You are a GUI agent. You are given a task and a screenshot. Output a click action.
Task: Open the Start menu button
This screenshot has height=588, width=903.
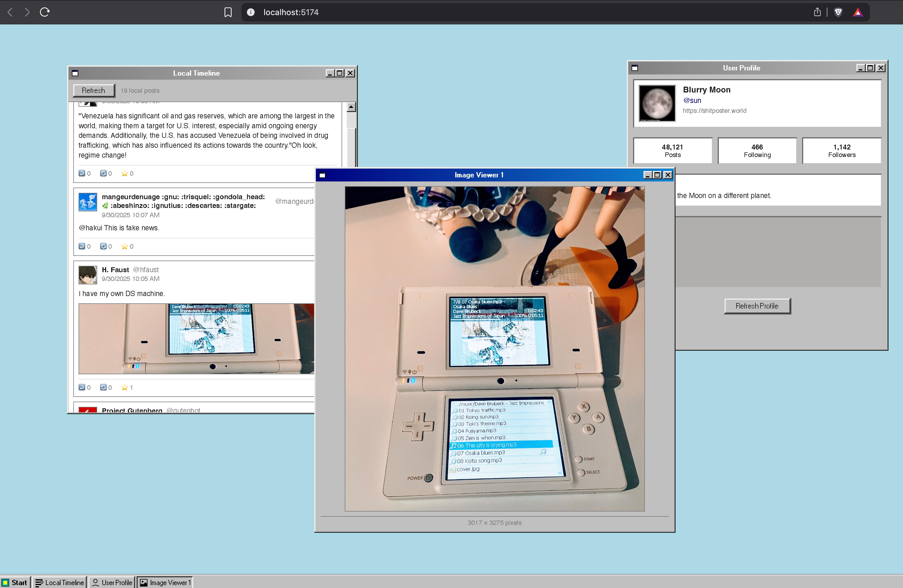(15, 582)
